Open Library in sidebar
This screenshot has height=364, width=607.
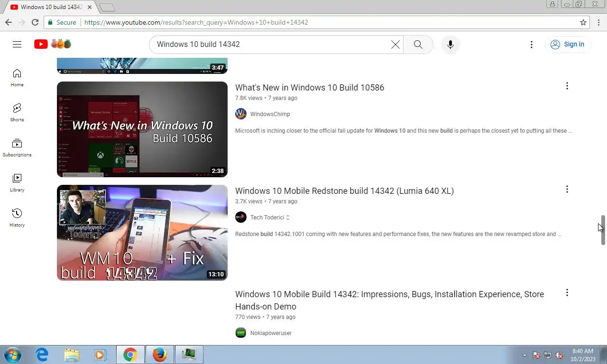coord(17,183)
